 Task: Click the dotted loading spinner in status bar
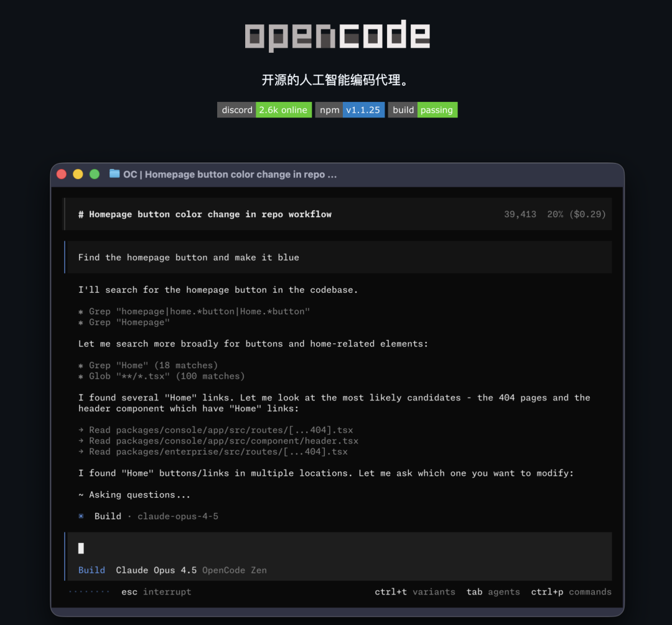coord(89,591)
